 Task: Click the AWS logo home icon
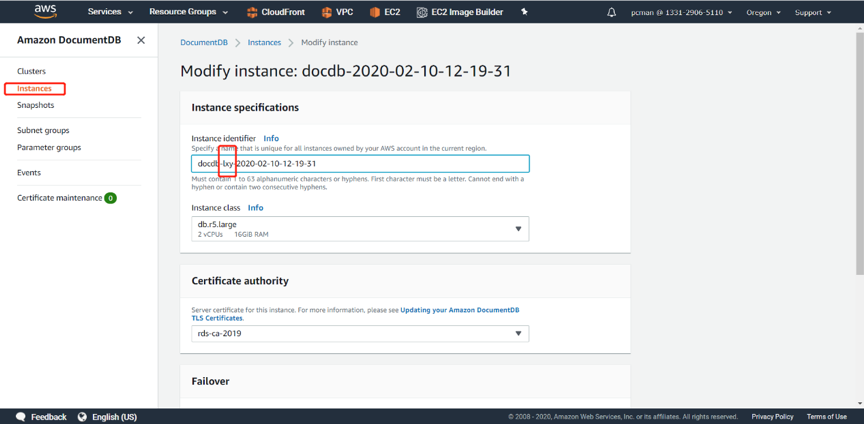point(45,12)
